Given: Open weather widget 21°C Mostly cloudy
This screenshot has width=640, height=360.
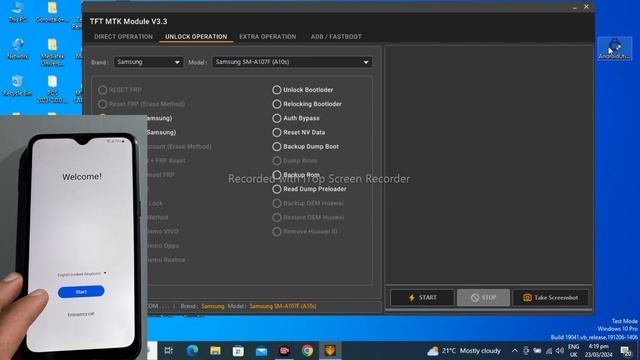Looking at the screenshot, I should tap(464, 351).
